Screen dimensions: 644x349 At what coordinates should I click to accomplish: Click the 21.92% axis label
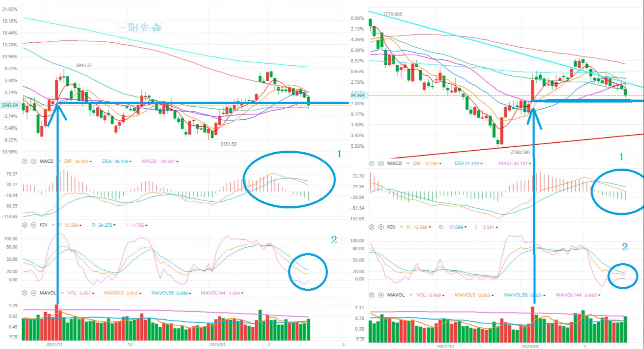[x=10, y=9]
